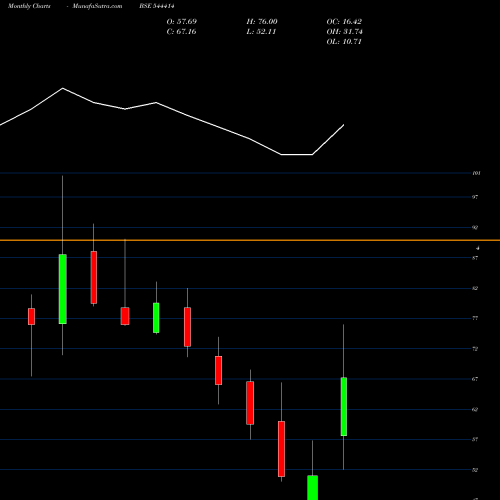Select the high value "H: 76.00"
The image size is (500, 500).
(262, 21)
